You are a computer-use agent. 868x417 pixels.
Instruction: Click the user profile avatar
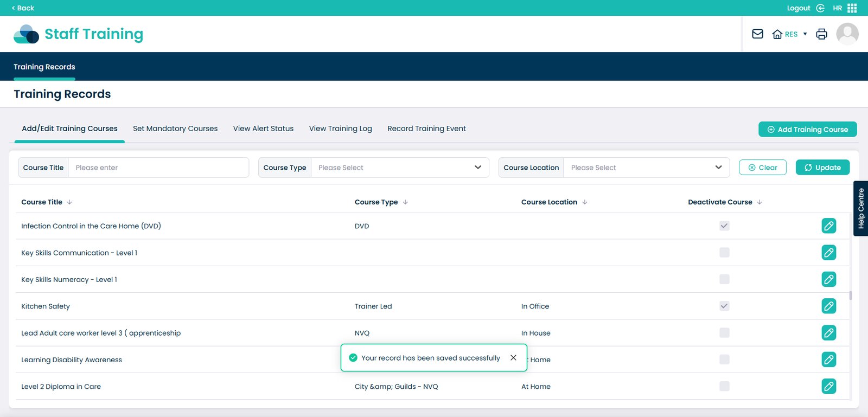(x=847, y=34)
